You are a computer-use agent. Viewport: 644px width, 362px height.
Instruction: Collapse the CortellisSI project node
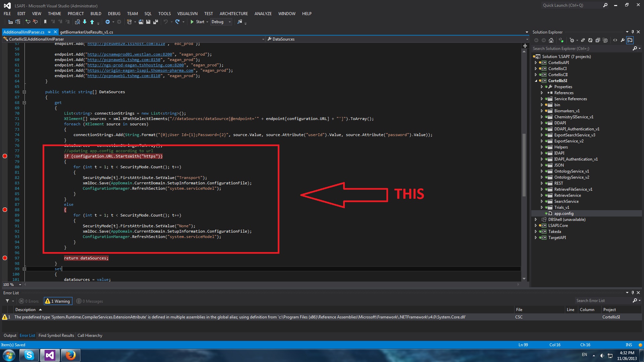click(x=536, y=81)
